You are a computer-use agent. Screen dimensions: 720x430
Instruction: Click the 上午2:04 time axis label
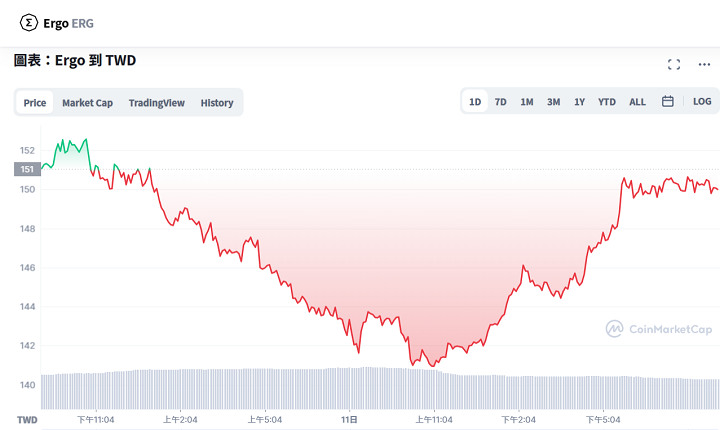180,419
